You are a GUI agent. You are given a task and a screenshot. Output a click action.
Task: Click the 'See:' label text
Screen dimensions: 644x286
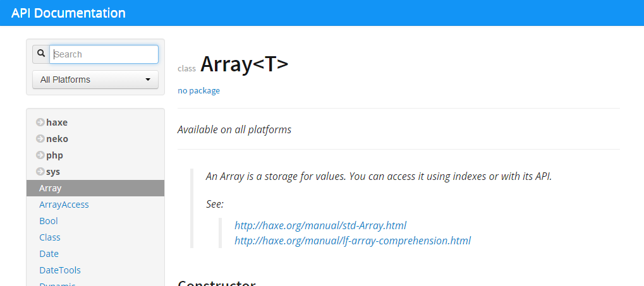(x=215, y=204)
